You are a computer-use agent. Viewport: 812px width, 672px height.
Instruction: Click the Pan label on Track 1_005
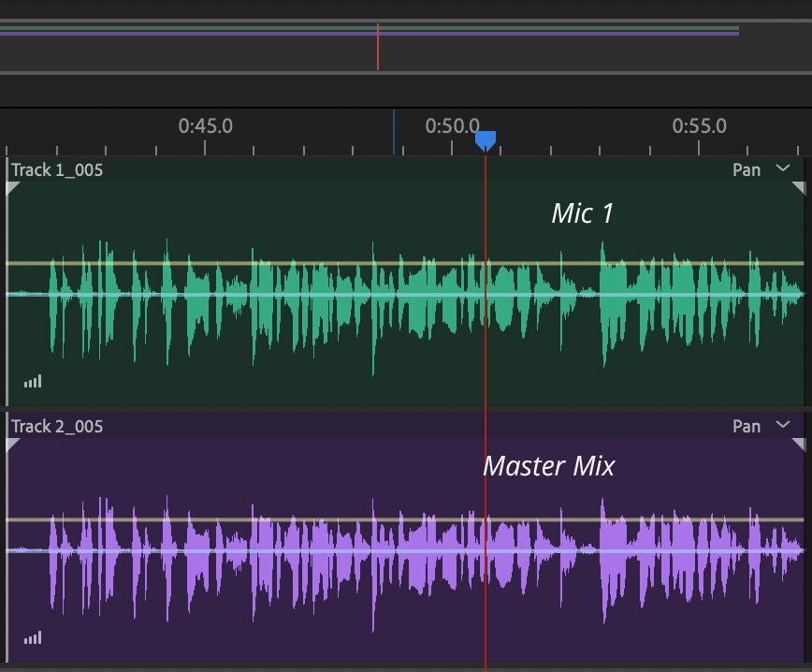747,170
